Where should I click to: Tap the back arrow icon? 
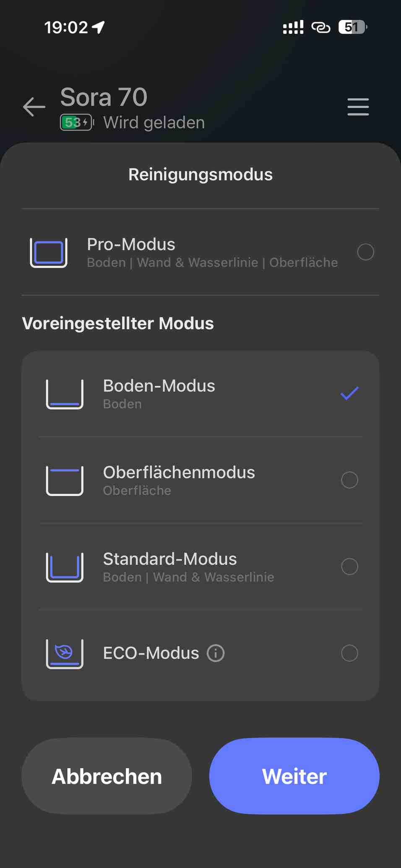click(x=34, y=107)
